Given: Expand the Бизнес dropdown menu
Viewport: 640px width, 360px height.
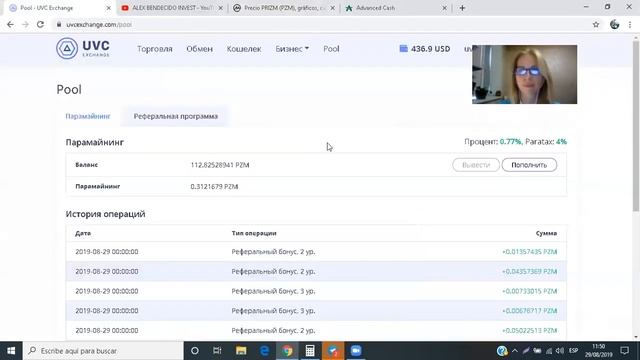Looking at the screenshot, I should 292,49.
